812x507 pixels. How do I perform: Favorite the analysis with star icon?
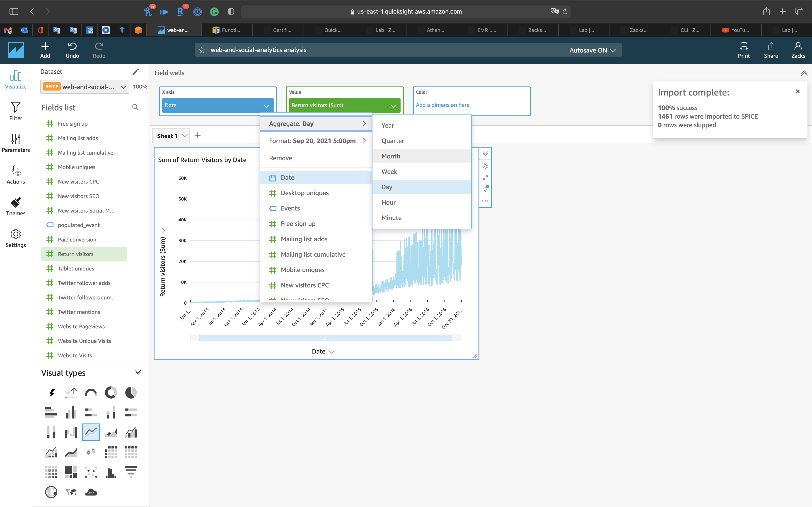[x=202, y=50]
